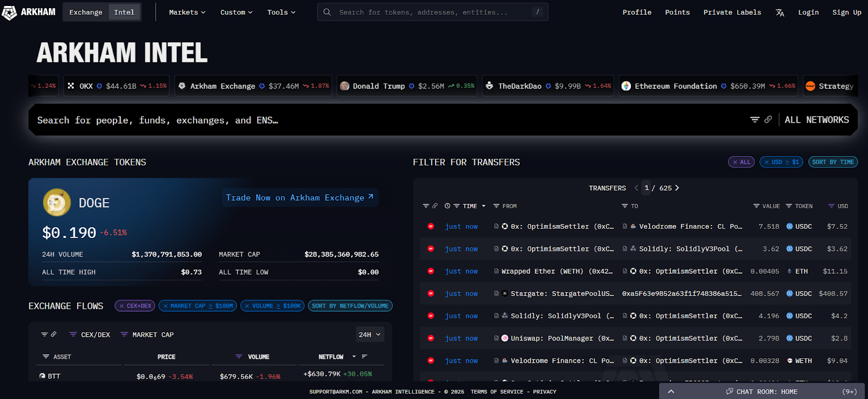
Task: Open ALL NETWORKS selector
Action: [x=816, y=120]
